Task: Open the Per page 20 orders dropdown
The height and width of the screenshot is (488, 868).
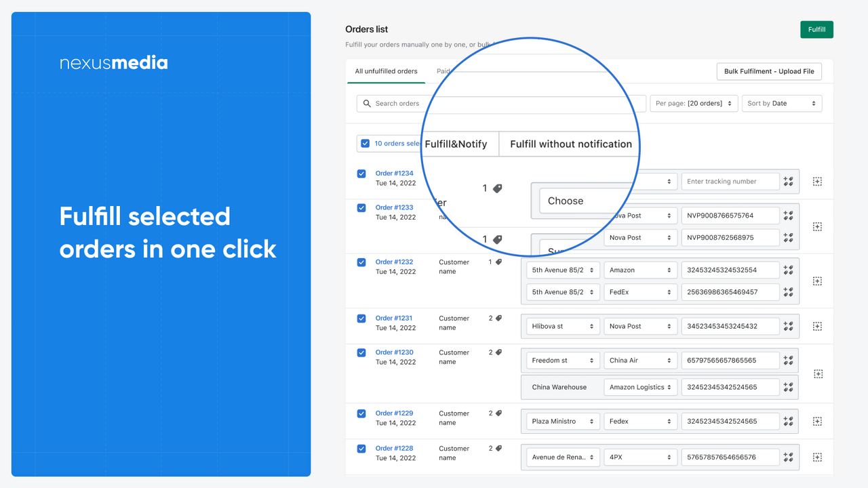Action: pos(694,104)
